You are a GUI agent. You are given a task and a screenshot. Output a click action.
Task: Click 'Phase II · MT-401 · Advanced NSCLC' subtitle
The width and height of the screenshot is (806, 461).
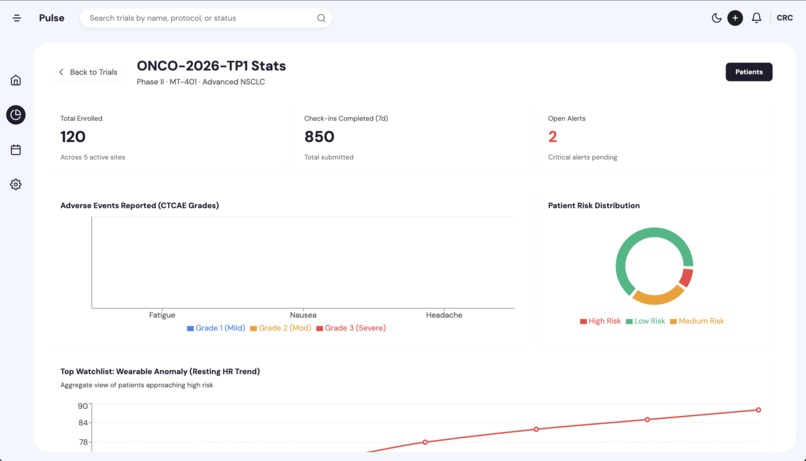[200, 82]
